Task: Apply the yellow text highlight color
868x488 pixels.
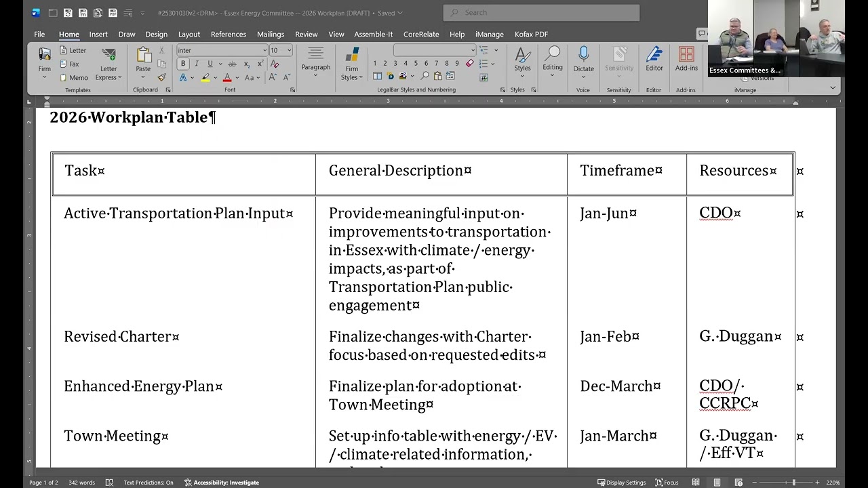Action: pyautogui.click(x=205, y=77)
